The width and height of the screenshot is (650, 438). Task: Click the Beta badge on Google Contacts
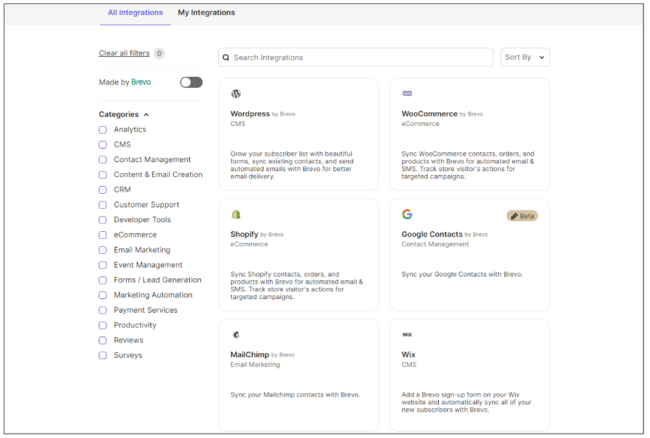pos(522,215)
